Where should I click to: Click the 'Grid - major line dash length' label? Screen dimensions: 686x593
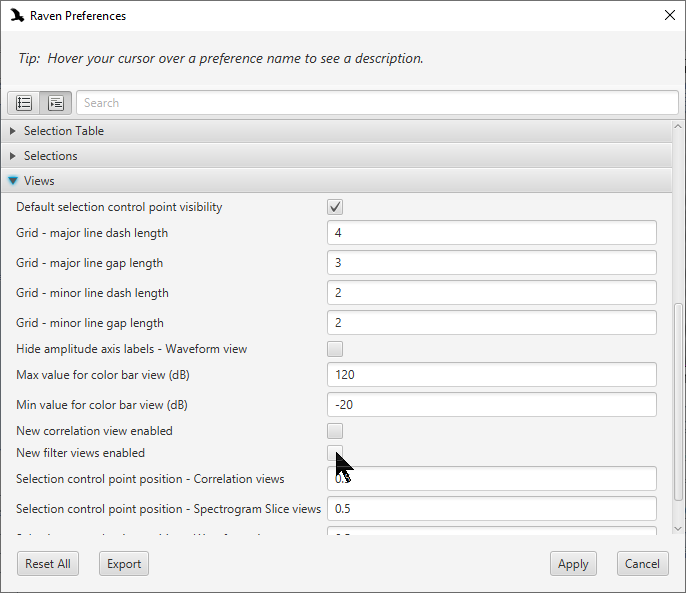point(92,233)
